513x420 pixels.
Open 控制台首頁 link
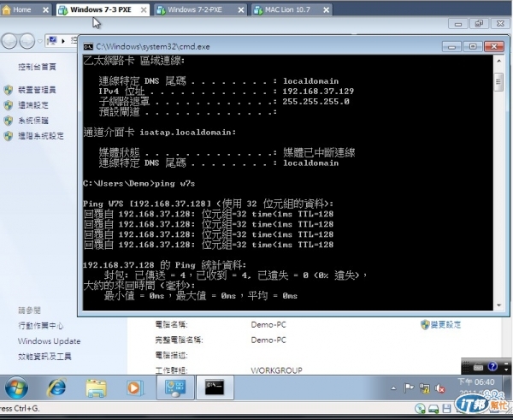pyautogui.click(x=37, y=67)
